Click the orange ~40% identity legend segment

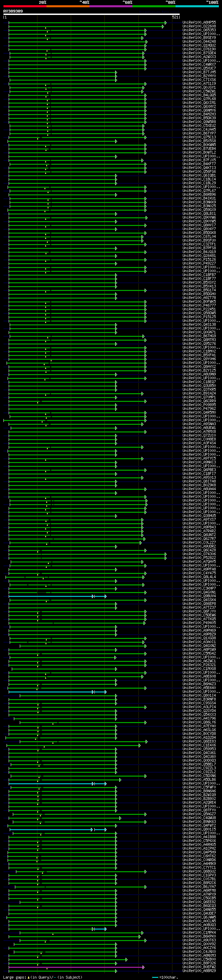click(68, 6)
